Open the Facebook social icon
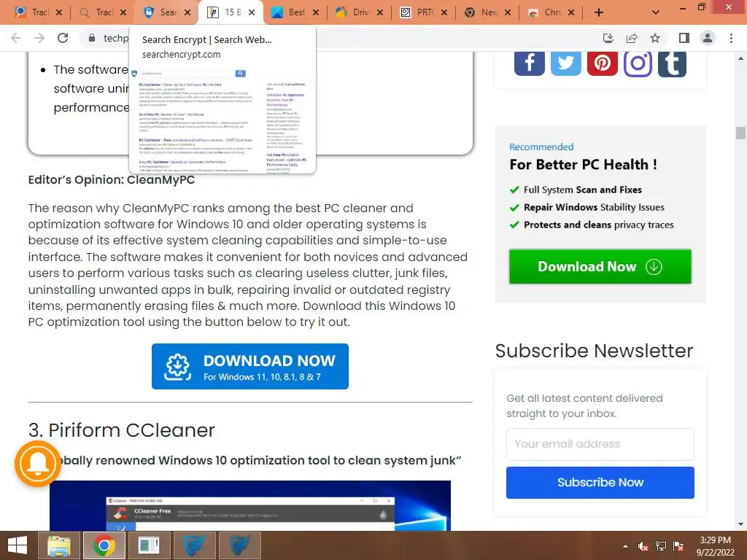This screenshot has height=560, width=747. pyautogui.click(x=530, y=63)
